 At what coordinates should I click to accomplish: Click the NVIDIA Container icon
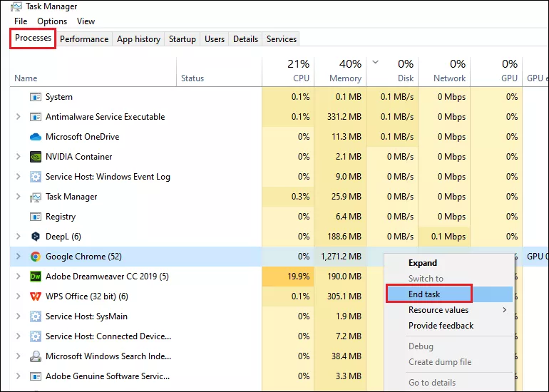click(36, 157)
